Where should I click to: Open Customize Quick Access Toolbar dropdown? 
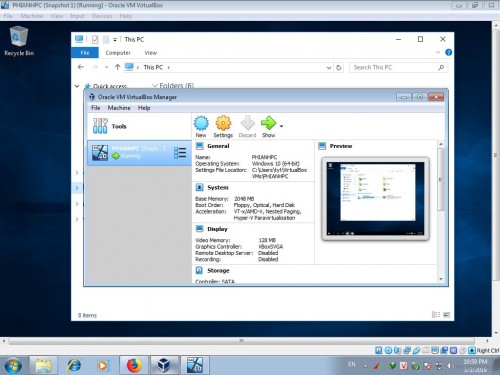(115, 40)
